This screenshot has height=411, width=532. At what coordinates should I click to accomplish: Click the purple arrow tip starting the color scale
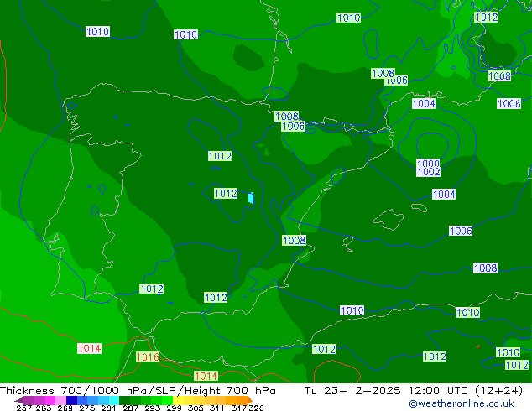click(19, 400)
